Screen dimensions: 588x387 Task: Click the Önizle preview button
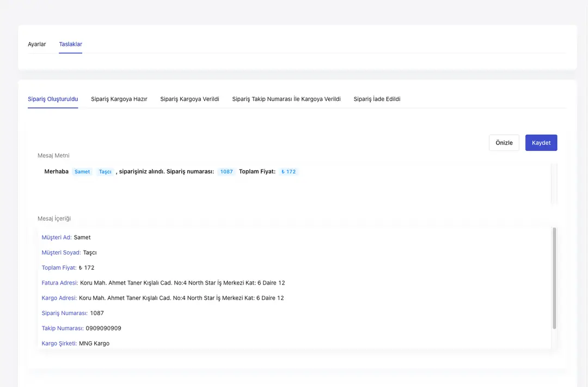tap(504, 143)
